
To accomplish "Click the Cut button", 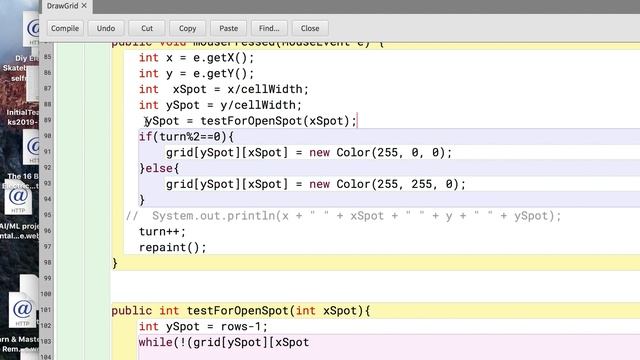I will (x=147, y=28).
